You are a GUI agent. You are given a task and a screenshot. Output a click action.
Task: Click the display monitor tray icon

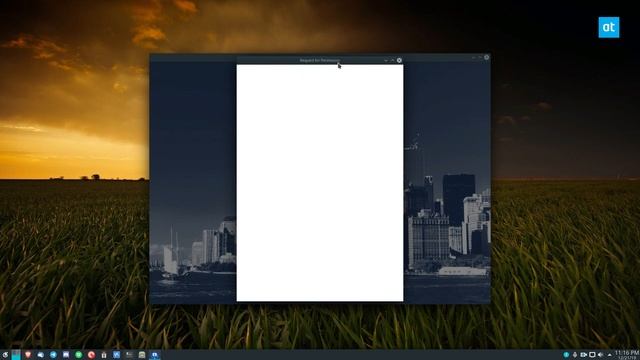tap(592, 355)
